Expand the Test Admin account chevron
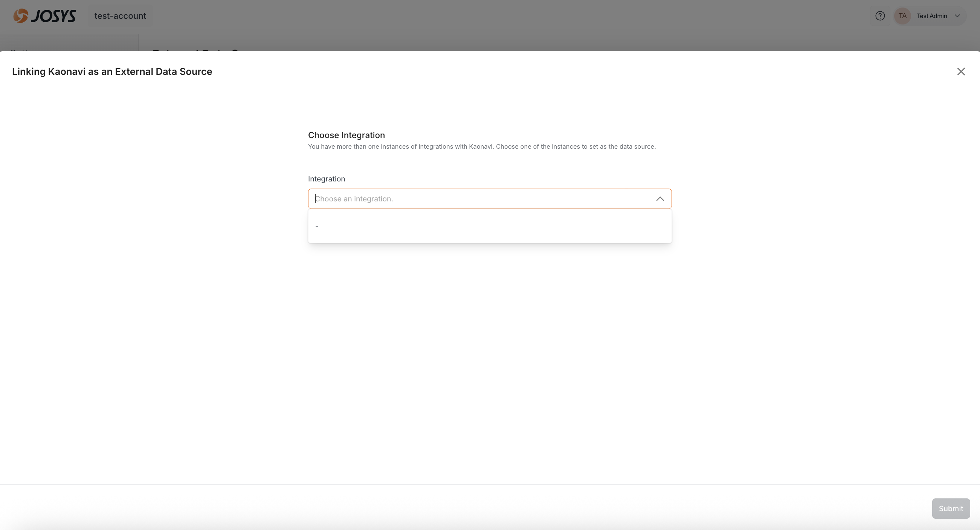This screenshot has width=980, height=530. tap(957, 16)
